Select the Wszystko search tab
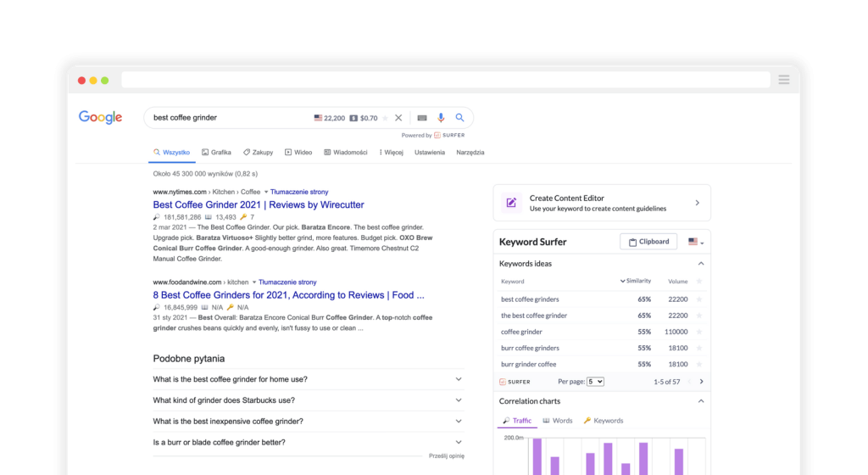The width and height of the screenshot is (868, 475). coord(171,152)
